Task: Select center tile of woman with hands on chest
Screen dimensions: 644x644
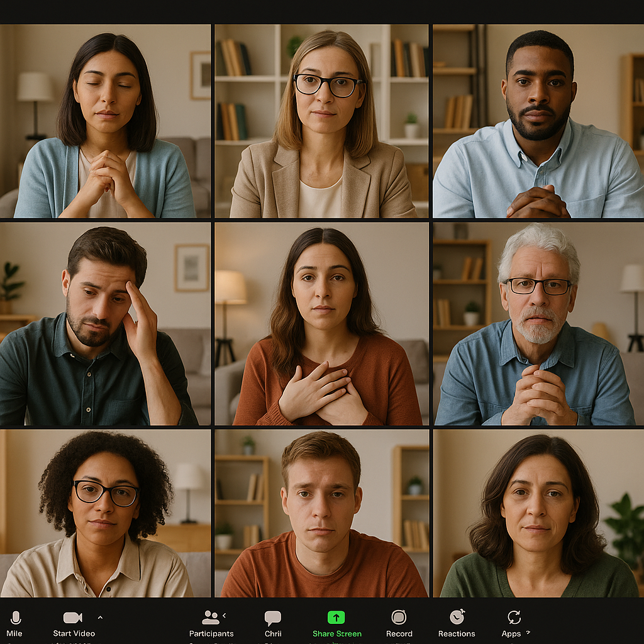Action: 321,324
